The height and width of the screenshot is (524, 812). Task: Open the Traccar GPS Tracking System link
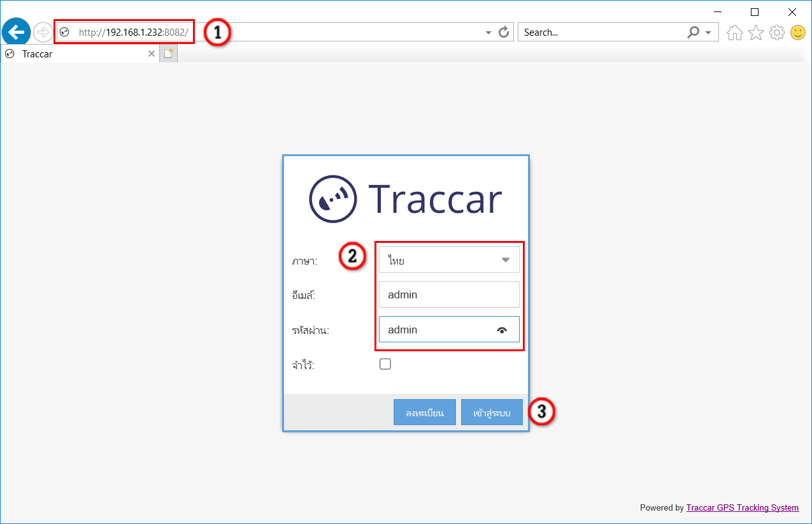click(x=743, y=508)
